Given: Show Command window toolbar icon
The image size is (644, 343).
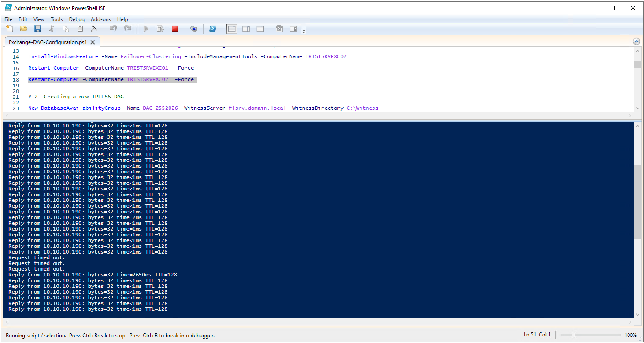Looking at the screenshot, I should [279, 29].
